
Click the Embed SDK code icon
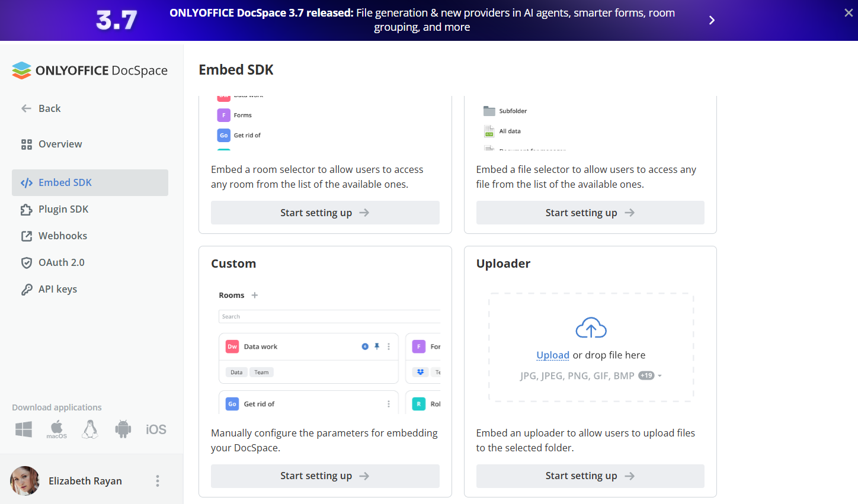(27, 183)
